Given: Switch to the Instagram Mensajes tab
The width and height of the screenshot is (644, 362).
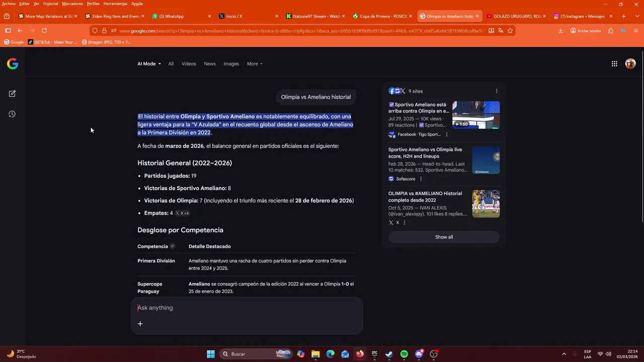Looking at the screenshot, I should (x=583, y=16).
